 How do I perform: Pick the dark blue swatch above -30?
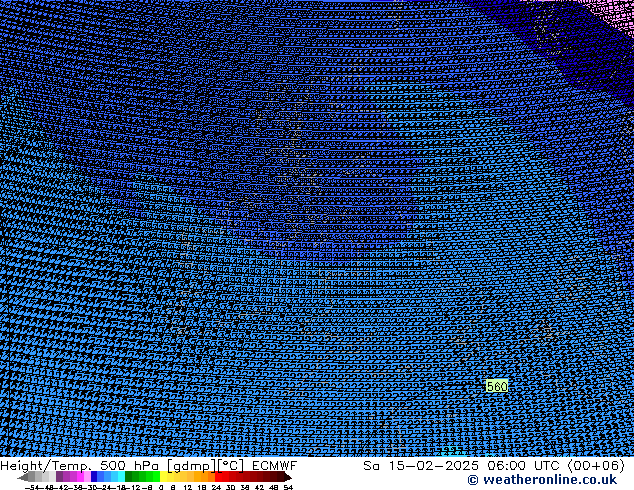(x=94, y=477)
